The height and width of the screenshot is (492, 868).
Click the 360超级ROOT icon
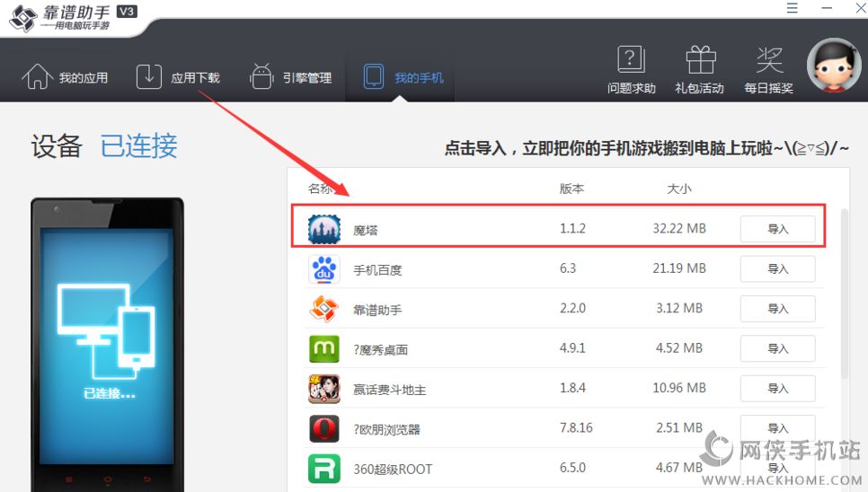(323, 469)
